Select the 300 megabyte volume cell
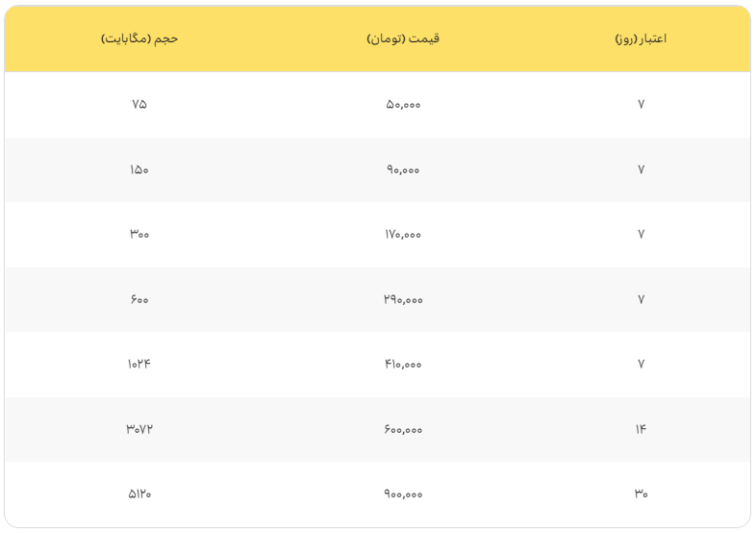Viewport: 756px width, 533px height. (139, 234)
